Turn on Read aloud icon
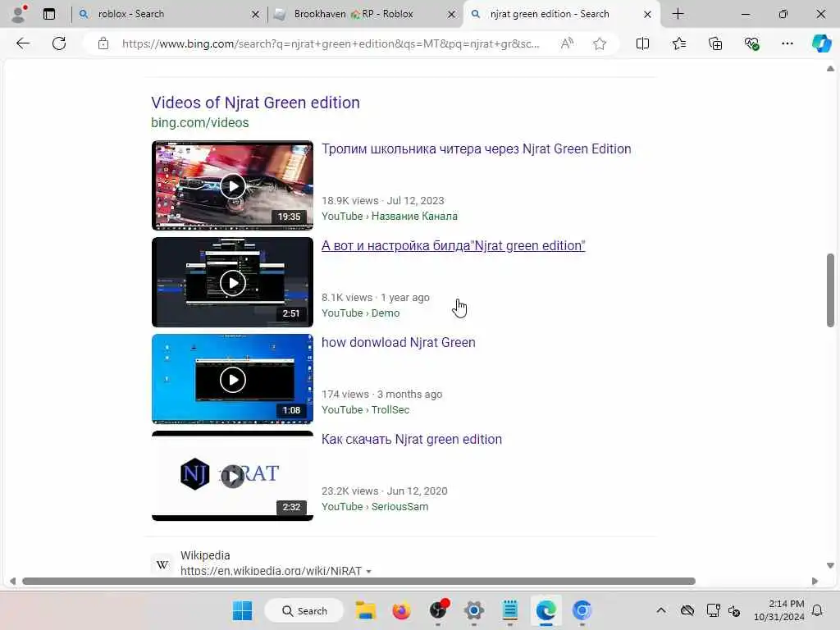This screenshot has height=630, width=840. coord(567,43)
